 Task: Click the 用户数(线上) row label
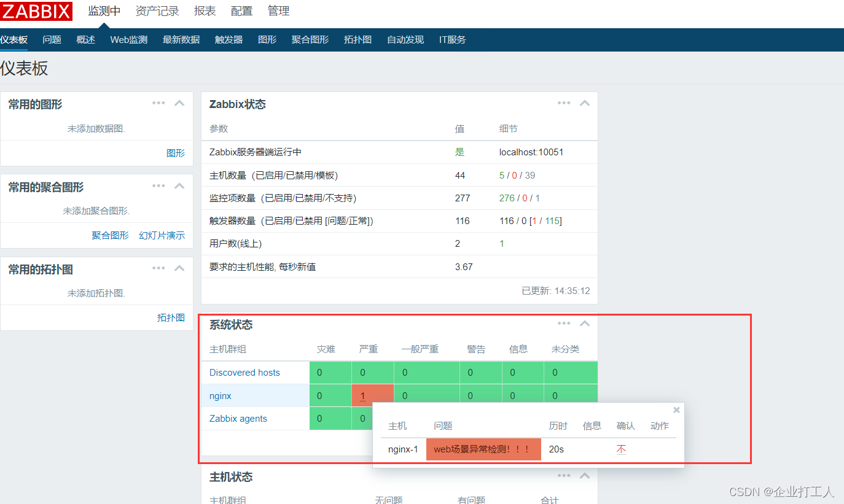tap(236, 244)
